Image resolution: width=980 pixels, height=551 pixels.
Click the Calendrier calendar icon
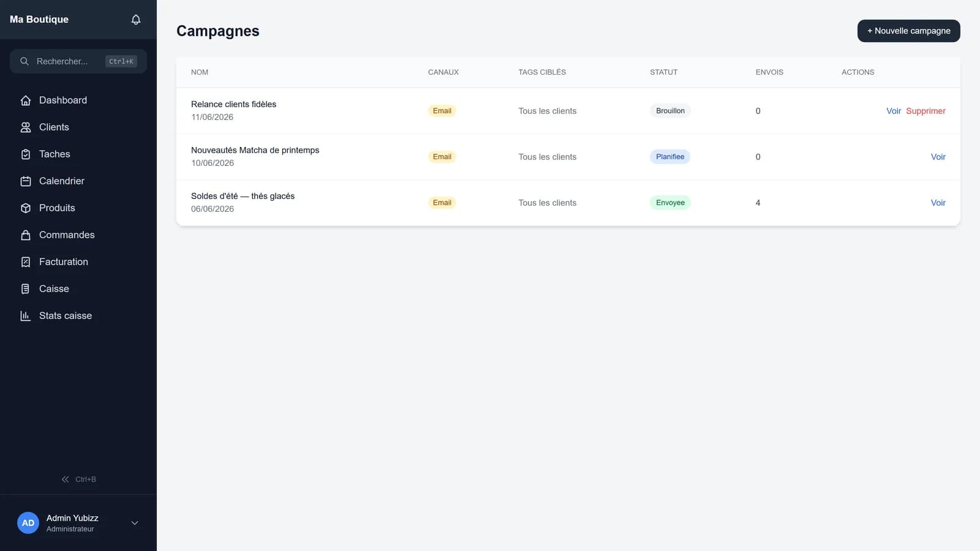(26, 181)
